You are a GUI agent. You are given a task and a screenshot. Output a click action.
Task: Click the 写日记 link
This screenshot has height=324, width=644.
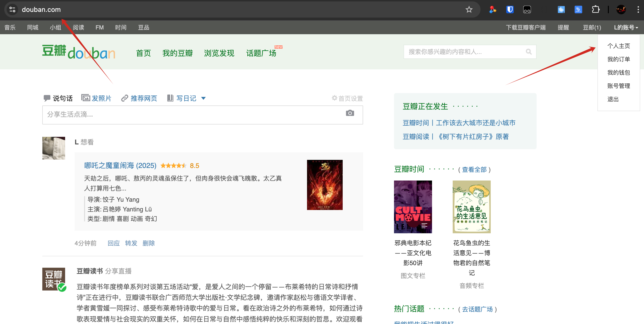tap(186, 98)
